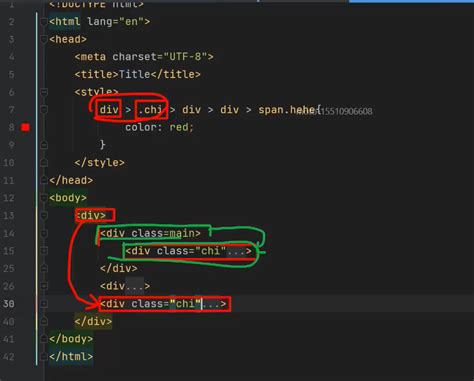Viewport: 474px width, 381px height.
Task: Click the <html lang="en"> tag text
Action: (99, 22)
